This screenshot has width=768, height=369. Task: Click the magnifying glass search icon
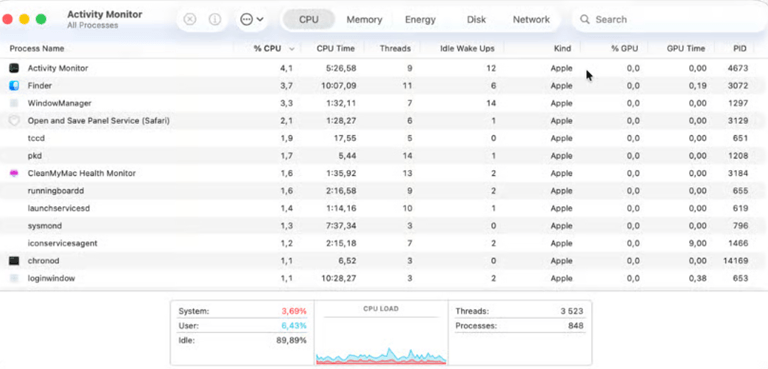(584, 20)
